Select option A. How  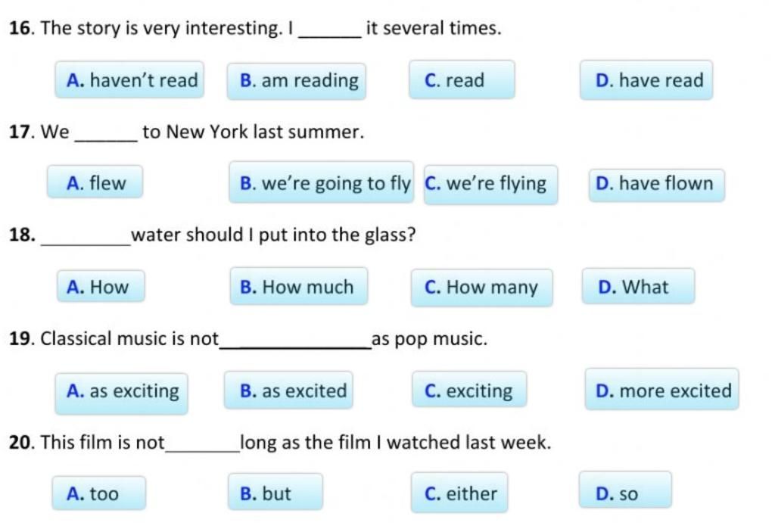click(x=101, y=286)
